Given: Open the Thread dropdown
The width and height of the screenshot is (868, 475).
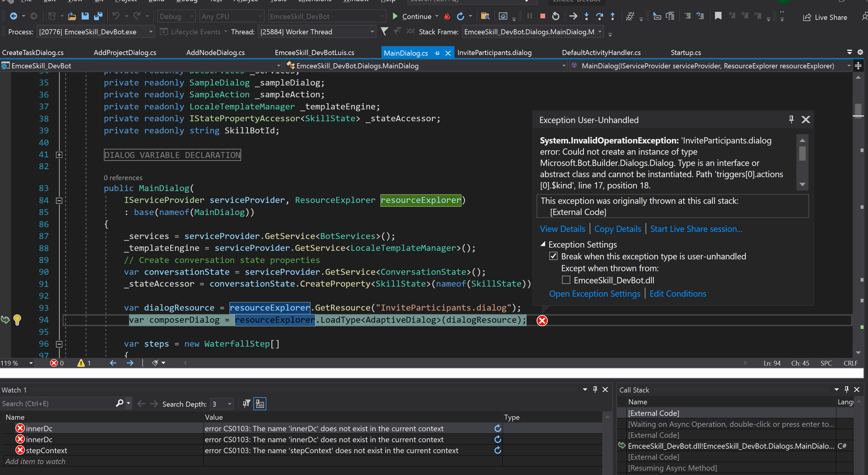Looking at the screenshot, I should coord(372,32).
